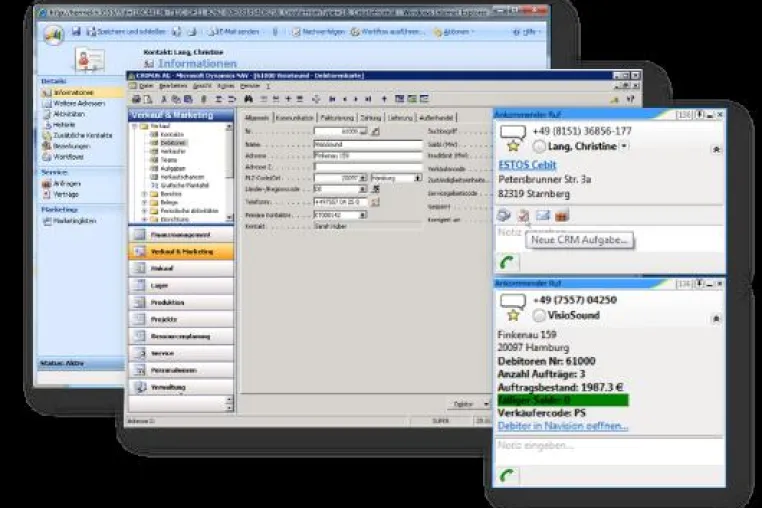Go to first record in NAV toolbar

click(x=332, y=99)
